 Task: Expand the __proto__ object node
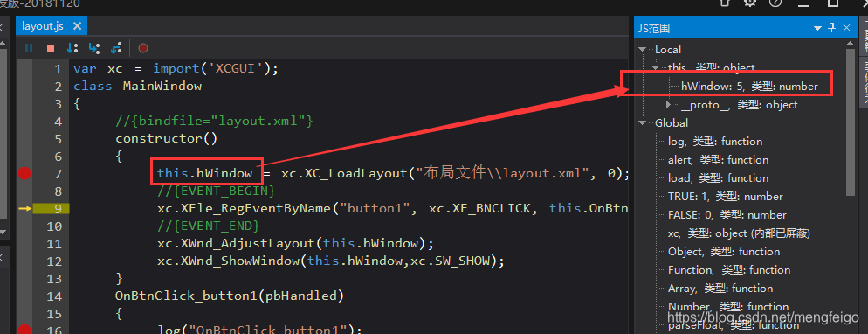click(x=669, y=104)
